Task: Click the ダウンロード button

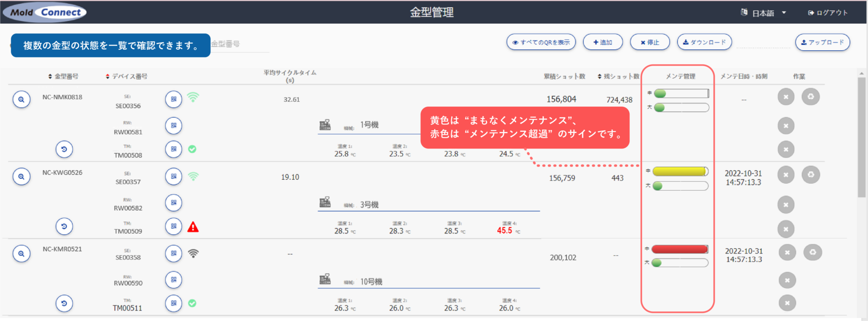Action: [704, 42]
